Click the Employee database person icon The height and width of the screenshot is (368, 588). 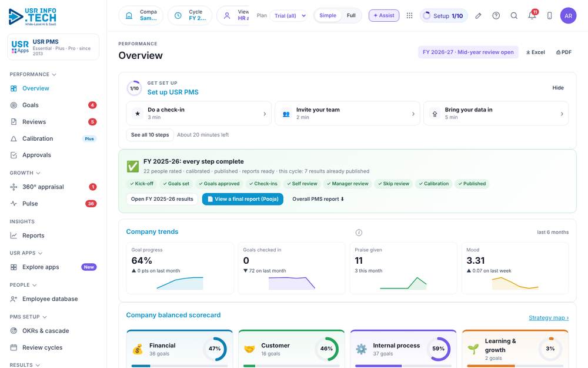14,299
